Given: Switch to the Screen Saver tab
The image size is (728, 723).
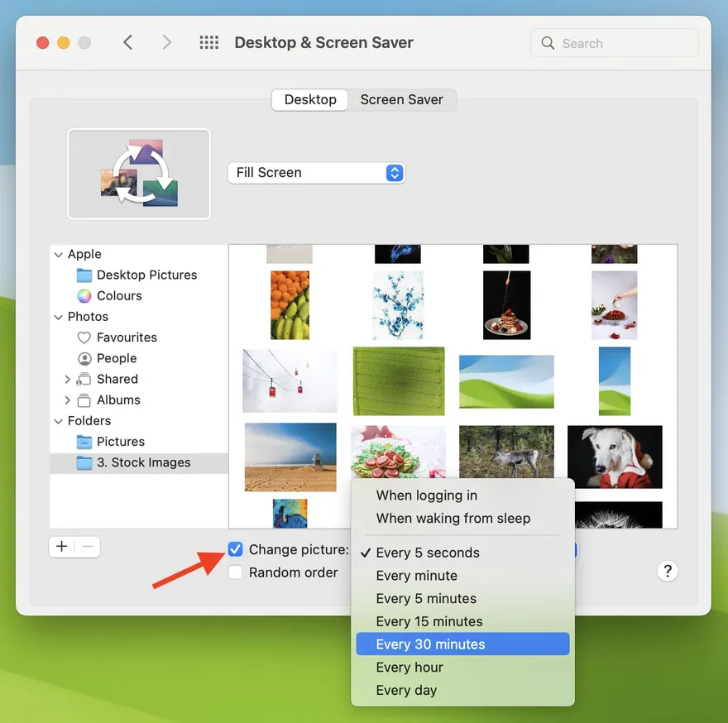Looking at the screenshot, I should (401, 99).
